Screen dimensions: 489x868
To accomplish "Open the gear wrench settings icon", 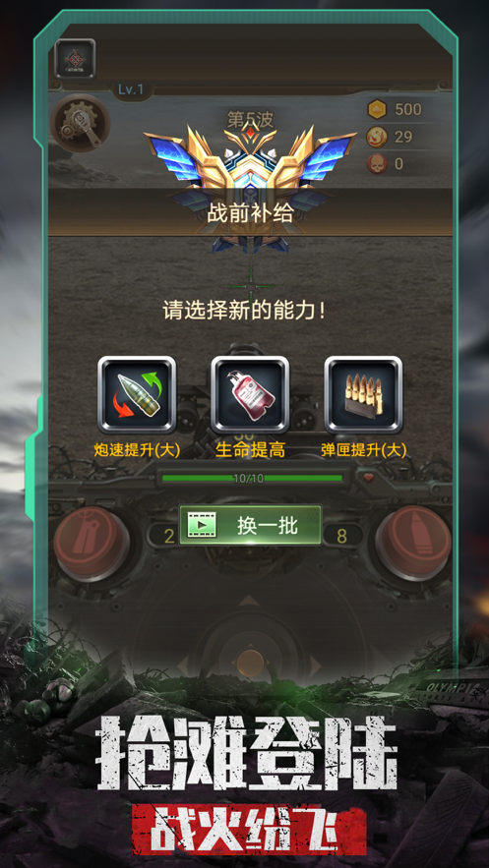I will point(81,123).
